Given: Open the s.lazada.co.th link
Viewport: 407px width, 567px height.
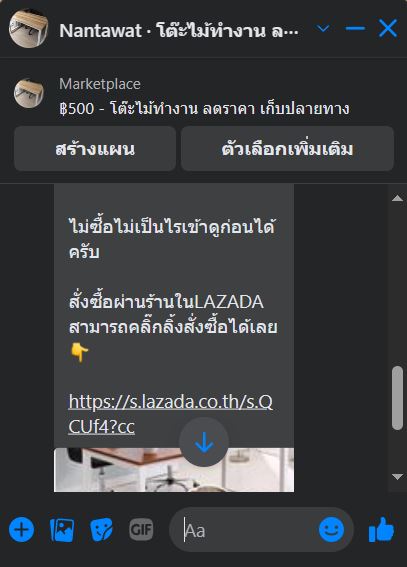Looking at the screenshot, I should [171, 414].
